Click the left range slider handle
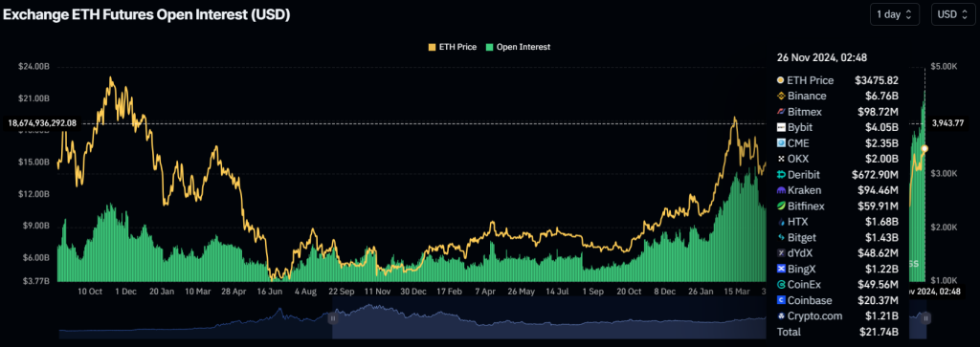Viewport: 980px width, 347px height. [x=332, y=317]
